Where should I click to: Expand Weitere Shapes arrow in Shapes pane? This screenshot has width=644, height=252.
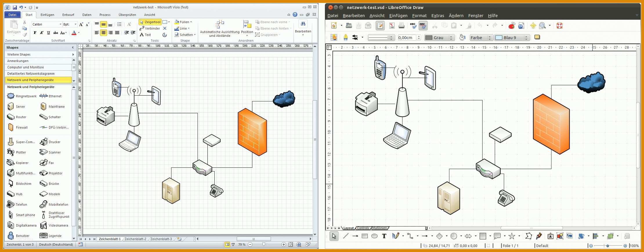[73, 54]
